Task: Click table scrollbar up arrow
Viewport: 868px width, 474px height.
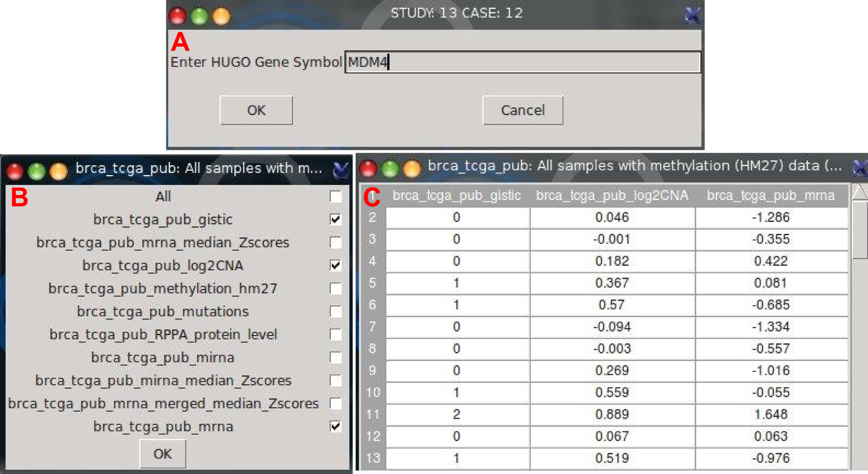Action: (x=860, y=192)
